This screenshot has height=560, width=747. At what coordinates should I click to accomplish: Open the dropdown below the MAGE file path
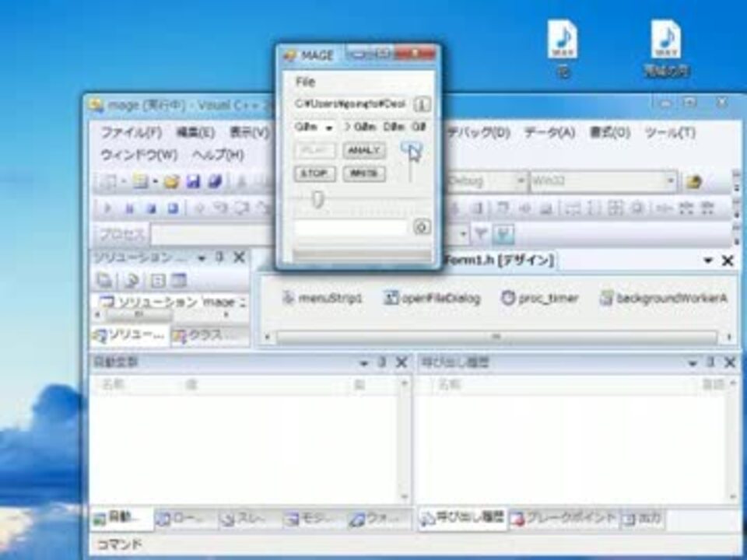click(315, 127)
